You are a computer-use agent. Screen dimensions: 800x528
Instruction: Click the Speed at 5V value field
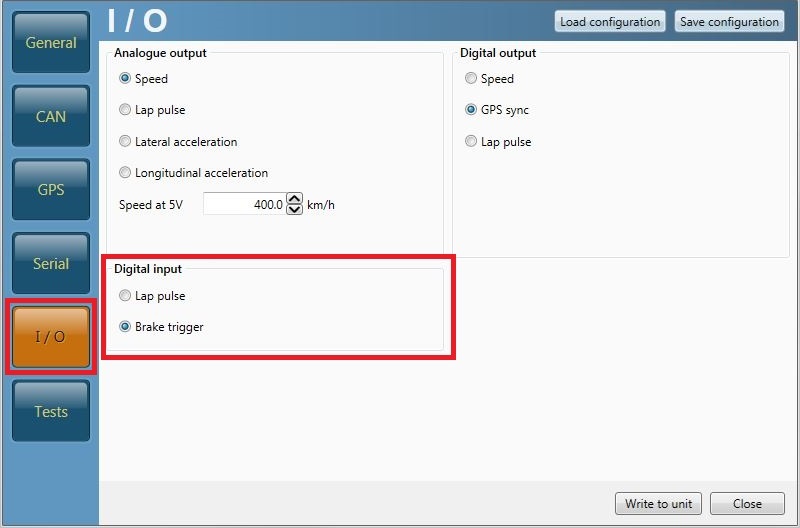point(243,204)
